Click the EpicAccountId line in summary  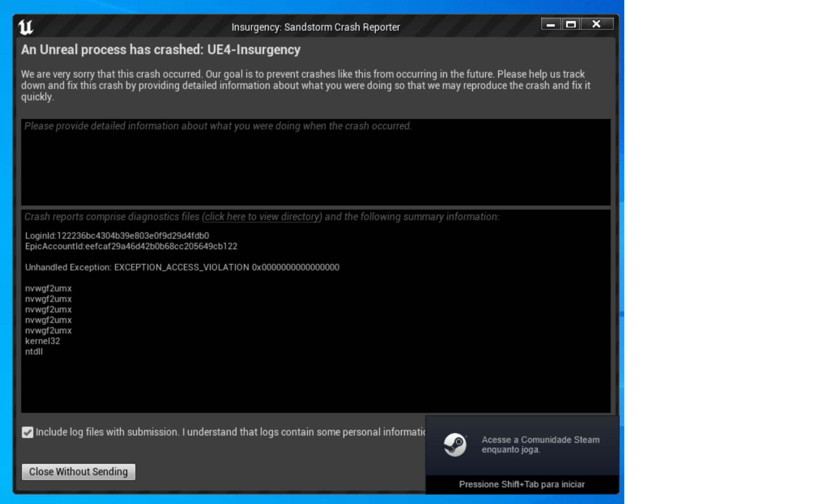coord(131,246)
